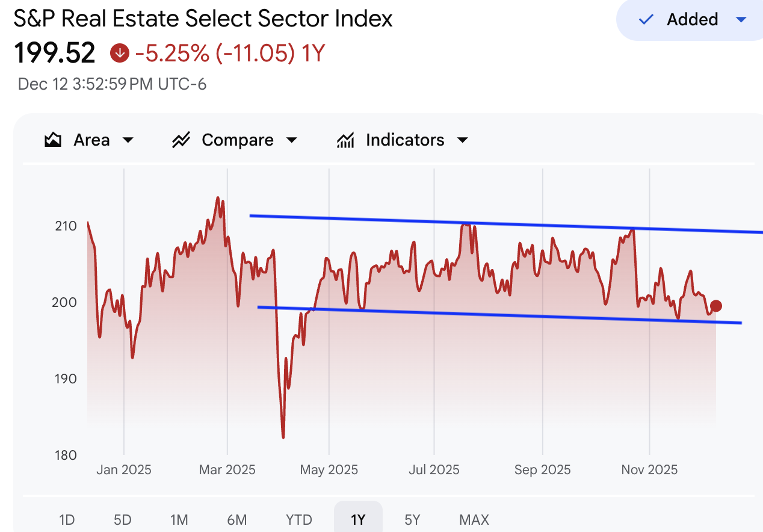This screenshot has height=532, width=763.
Task: Click the latest price point marker on the chart
Action: point(716,306)
